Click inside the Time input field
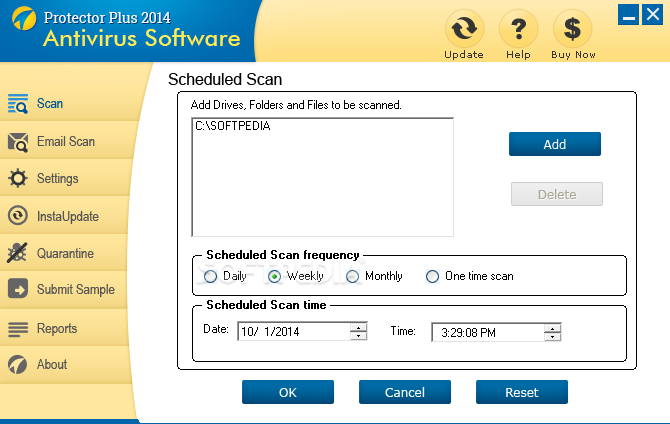Viewport: 670px width, 424px height. (x=488, y=332)
